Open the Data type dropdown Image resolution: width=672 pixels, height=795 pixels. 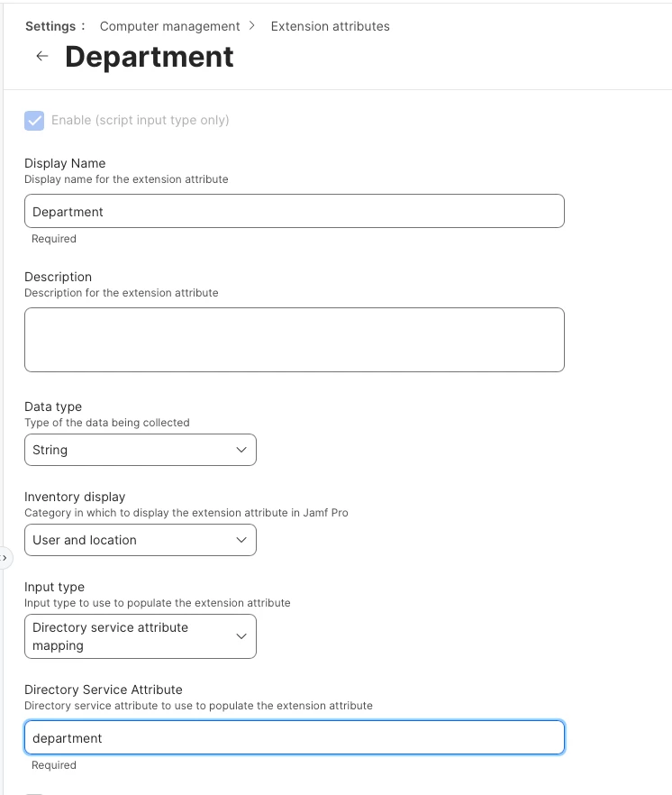(141, 450)
